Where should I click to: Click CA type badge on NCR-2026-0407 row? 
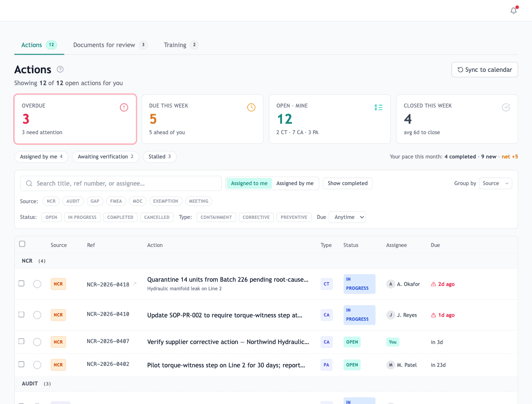326,342
